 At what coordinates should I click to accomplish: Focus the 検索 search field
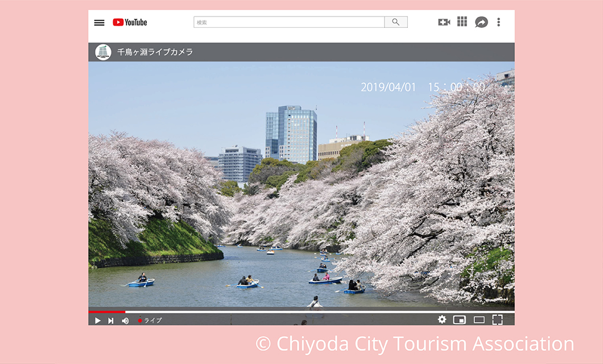click(x=289, y=22)
